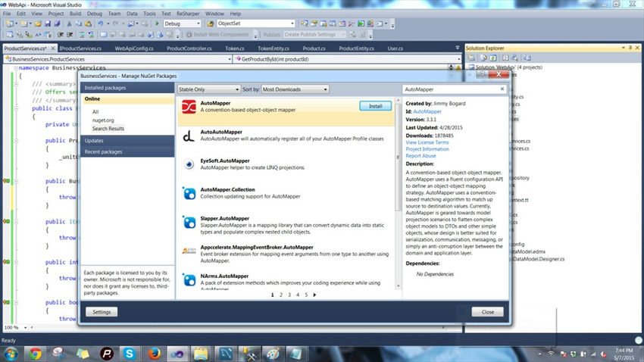Click the Save toolbar icon
The width and height of the screenshot is (644, 362).
[48, 23]
